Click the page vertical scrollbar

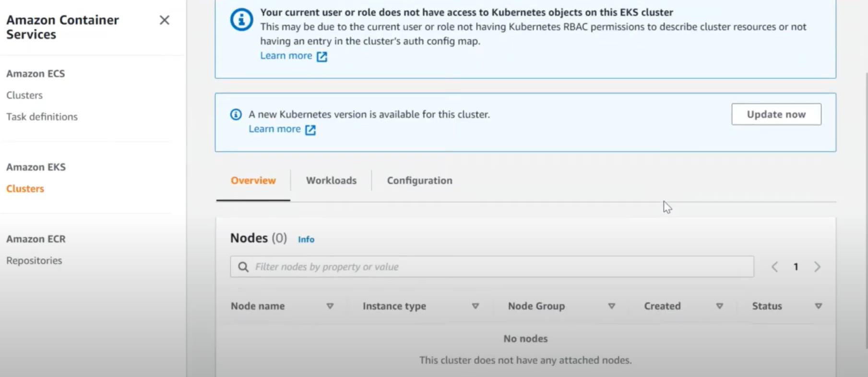click(x=866, y=211)
